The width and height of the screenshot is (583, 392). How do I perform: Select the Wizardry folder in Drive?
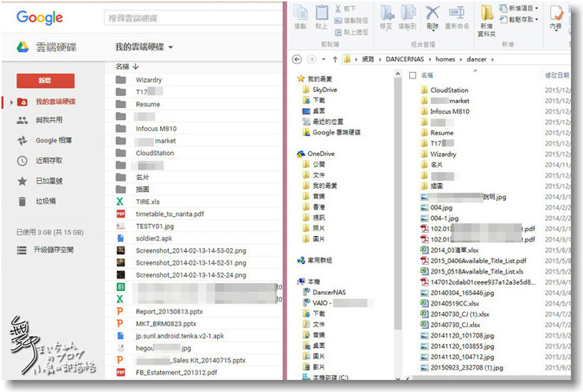pos(149,80)
